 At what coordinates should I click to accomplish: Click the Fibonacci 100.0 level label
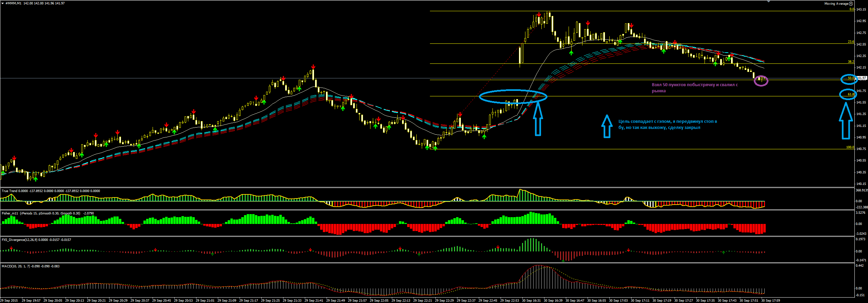point(850,147)
